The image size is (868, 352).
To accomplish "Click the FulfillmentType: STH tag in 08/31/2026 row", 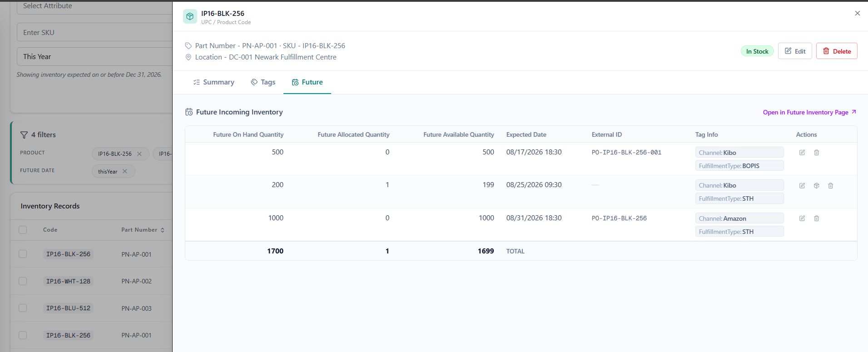I will (x=739, y=232).
